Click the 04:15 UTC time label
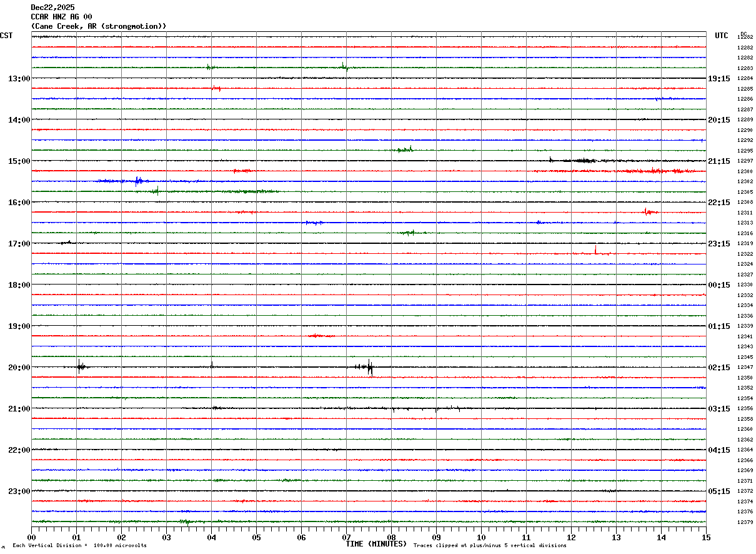The image size is (756, 554). [719, 450]
